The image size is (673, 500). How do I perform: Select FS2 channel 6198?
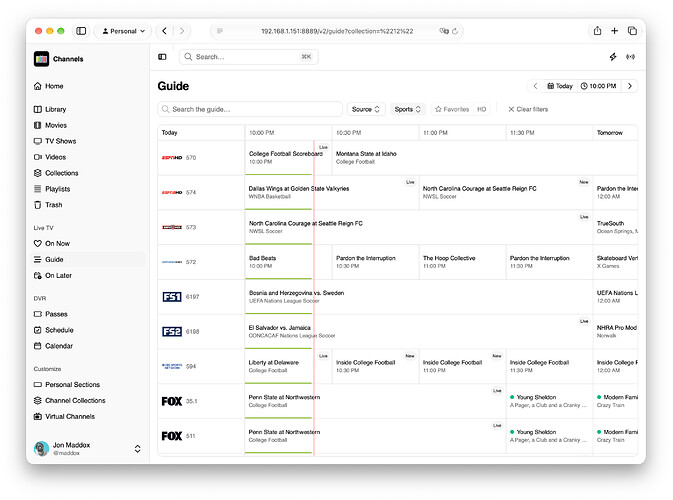point(201,331)
